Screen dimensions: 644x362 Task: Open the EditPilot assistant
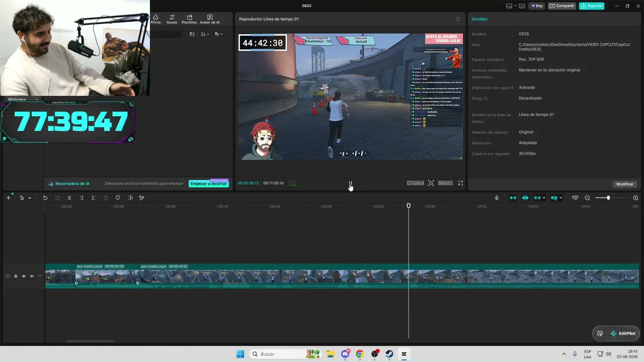[x=623, y=333]
